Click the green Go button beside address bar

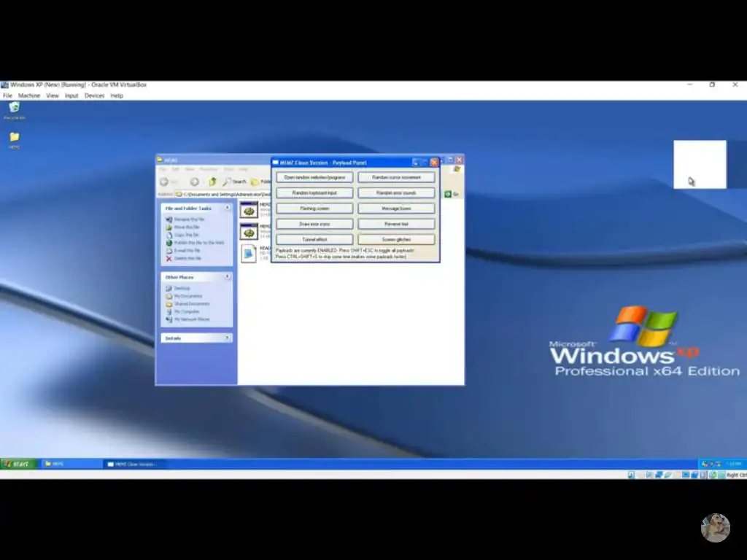[452, 194]
